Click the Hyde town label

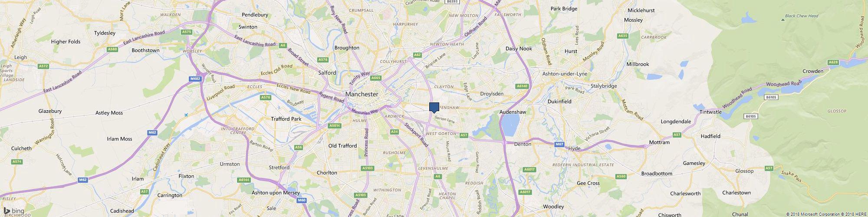click(574, 148)
